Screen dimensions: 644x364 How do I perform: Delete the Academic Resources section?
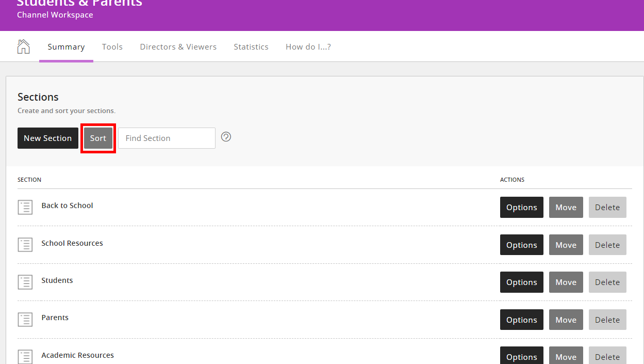(x=607, y=356)
